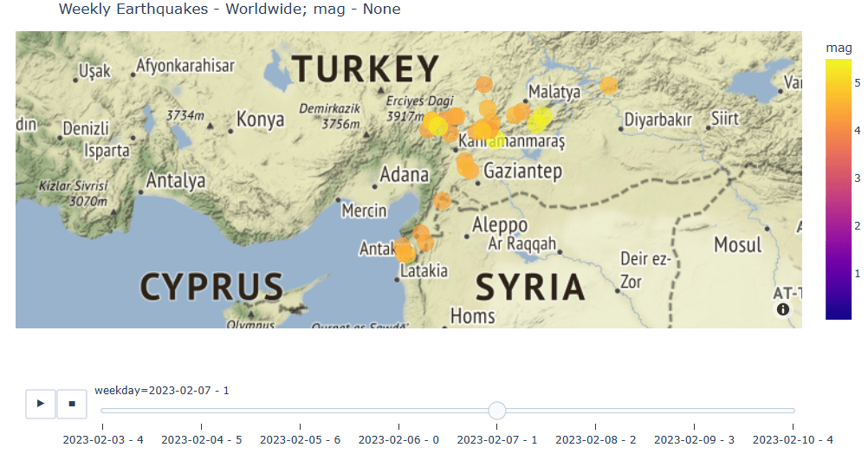Click the Demirkazik 3756m peak label
The image size is (868, 454).
(330, 116)
